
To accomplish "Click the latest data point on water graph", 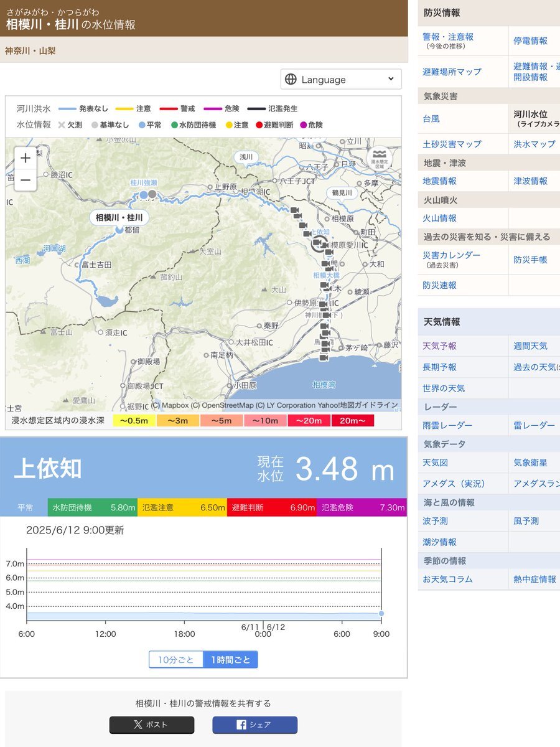I will tap(381, 614).
